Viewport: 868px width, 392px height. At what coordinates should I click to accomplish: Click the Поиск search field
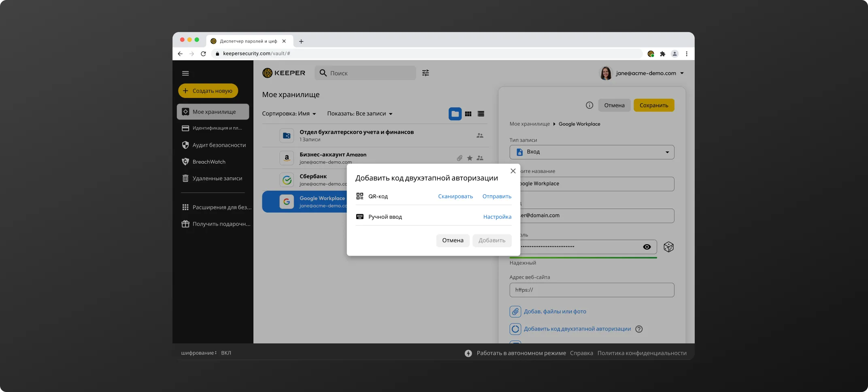tap(365, 73)
